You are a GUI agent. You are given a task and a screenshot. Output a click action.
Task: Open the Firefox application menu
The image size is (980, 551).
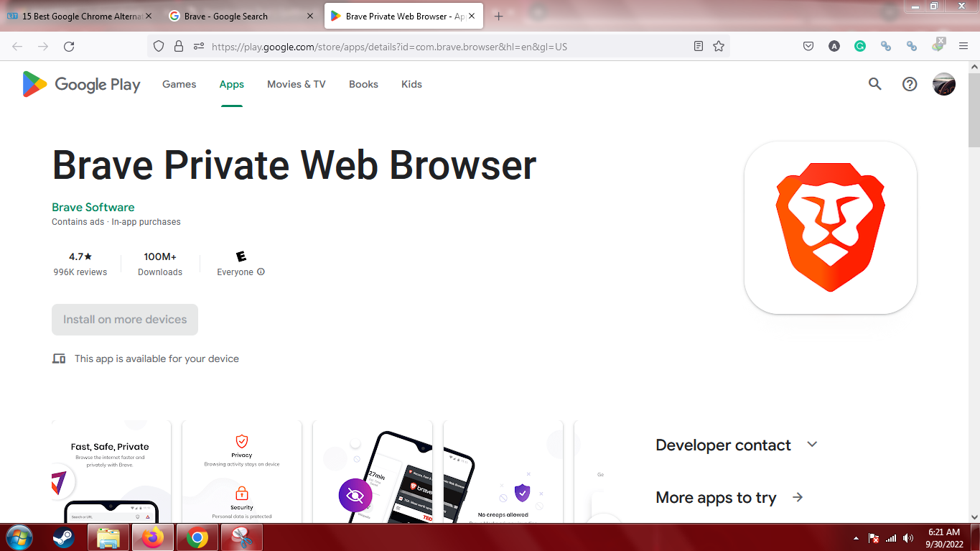[963, 47]
